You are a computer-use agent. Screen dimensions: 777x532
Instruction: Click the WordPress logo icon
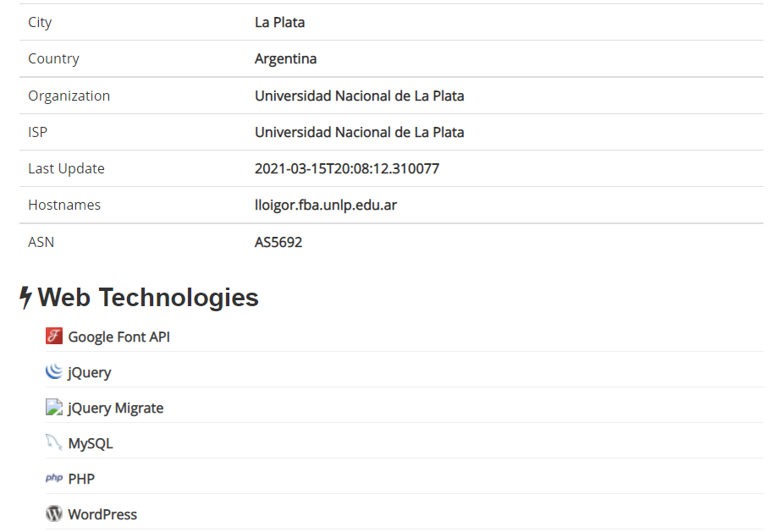(x=54, y=513)
